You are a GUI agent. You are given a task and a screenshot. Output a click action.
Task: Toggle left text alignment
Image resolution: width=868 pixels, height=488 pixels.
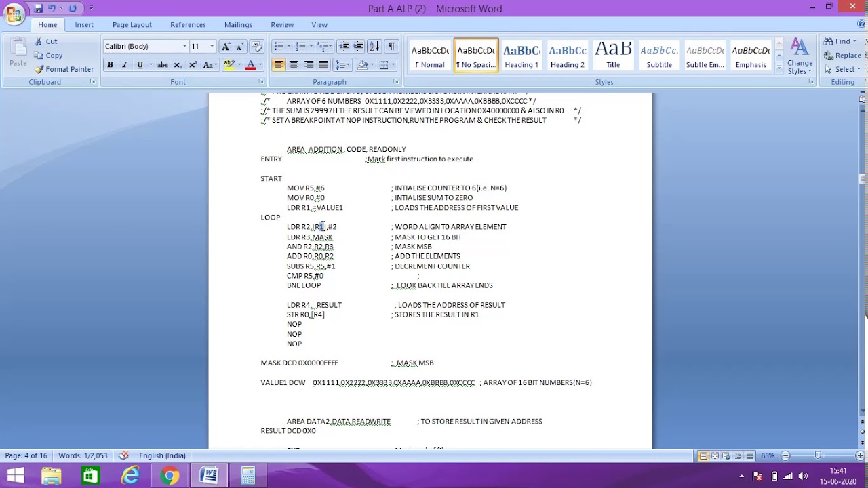point(279,65)
